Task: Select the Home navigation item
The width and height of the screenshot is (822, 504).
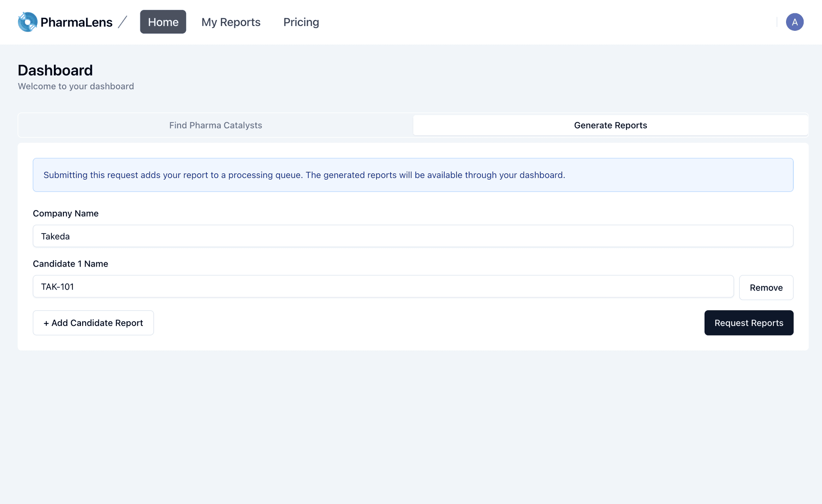Action: (x=163, y=22)
